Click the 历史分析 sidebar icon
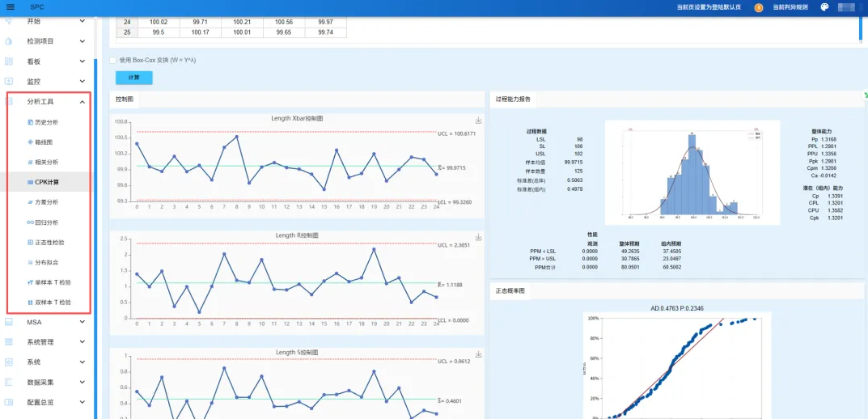Image resolution: width=868 pixels, height=419 pixels. coord(31,122)
